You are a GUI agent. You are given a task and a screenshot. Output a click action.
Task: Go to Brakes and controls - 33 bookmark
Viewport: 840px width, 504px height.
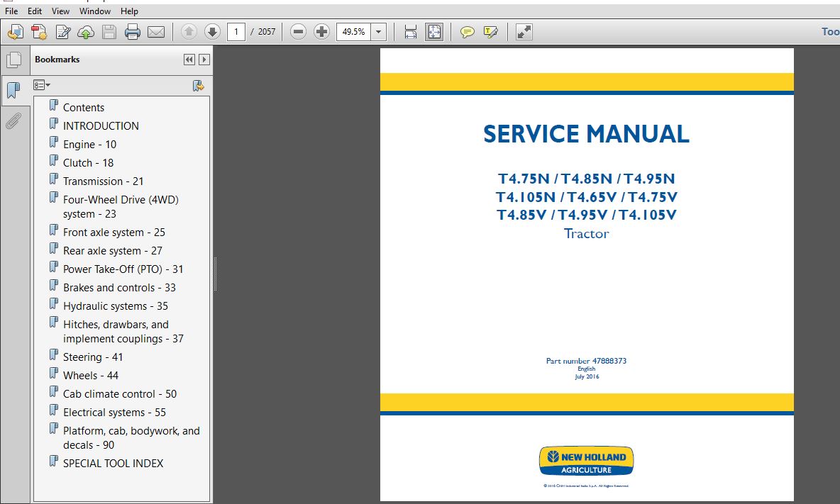(119, 287)
